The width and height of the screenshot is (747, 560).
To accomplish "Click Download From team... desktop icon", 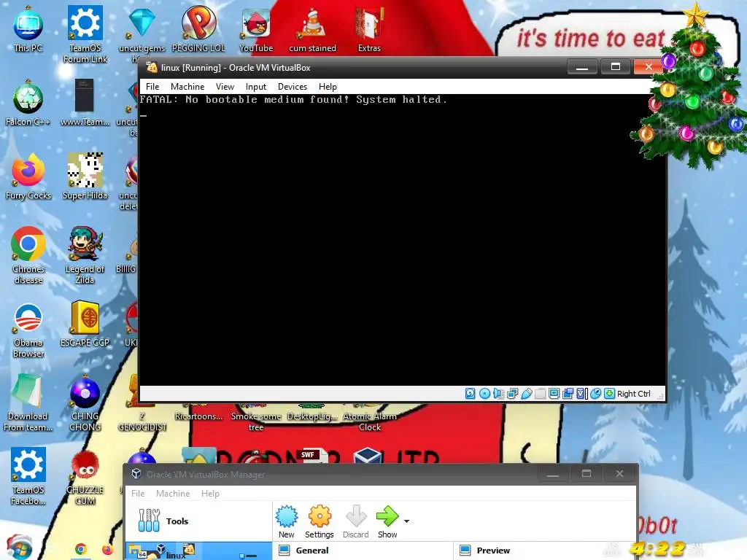I will 28,402.
